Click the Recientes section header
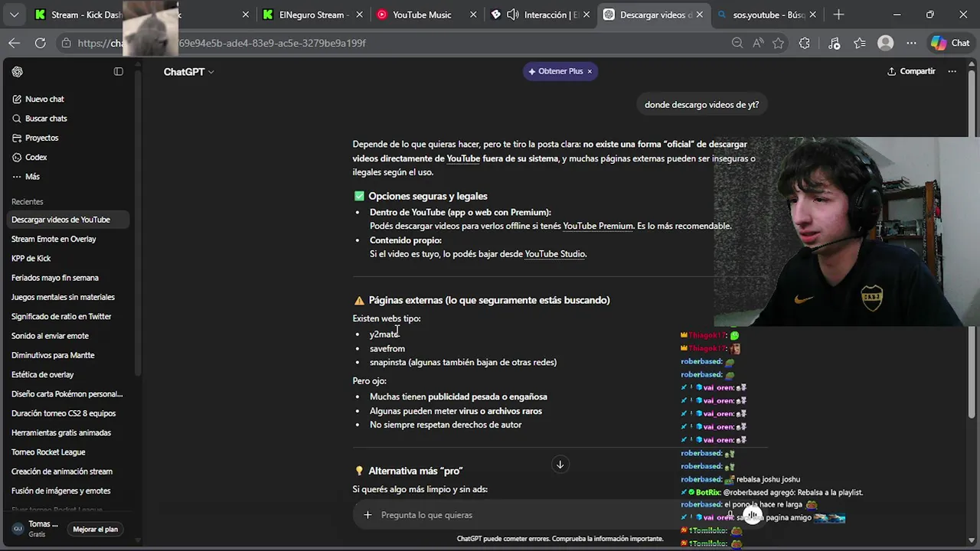This screenshot has width=980, height=551. (28, 201)
